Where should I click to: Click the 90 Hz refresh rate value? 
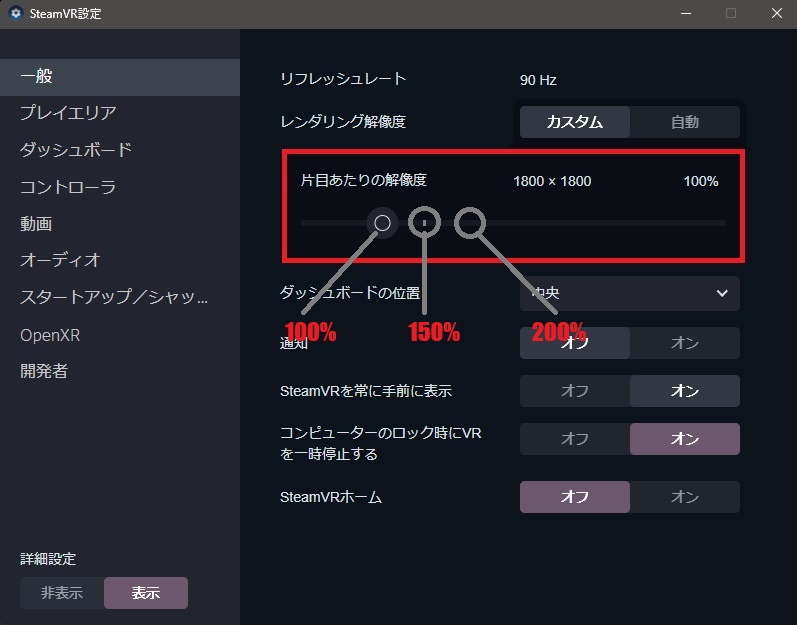click(x=538, y=80)
